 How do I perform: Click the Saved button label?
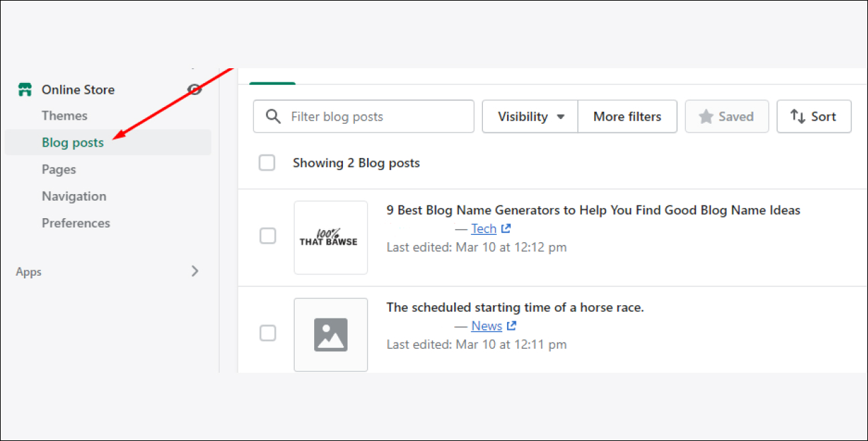click(x=736, y=116)
